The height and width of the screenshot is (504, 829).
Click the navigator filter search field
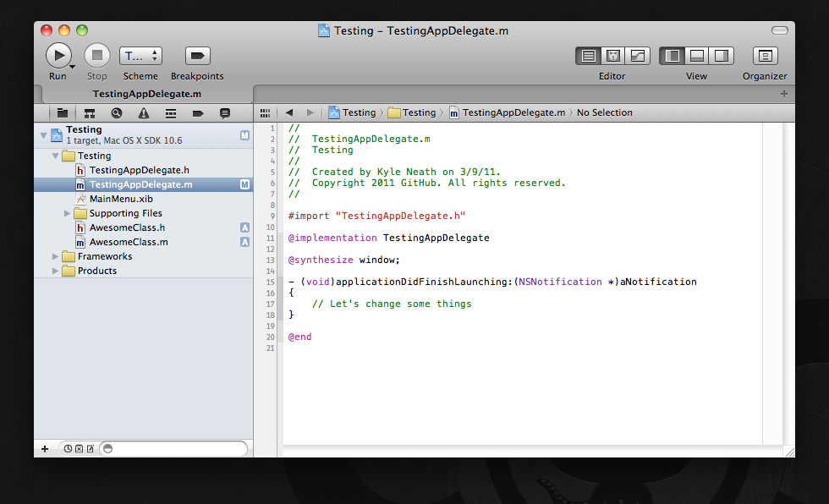[178, 448]
